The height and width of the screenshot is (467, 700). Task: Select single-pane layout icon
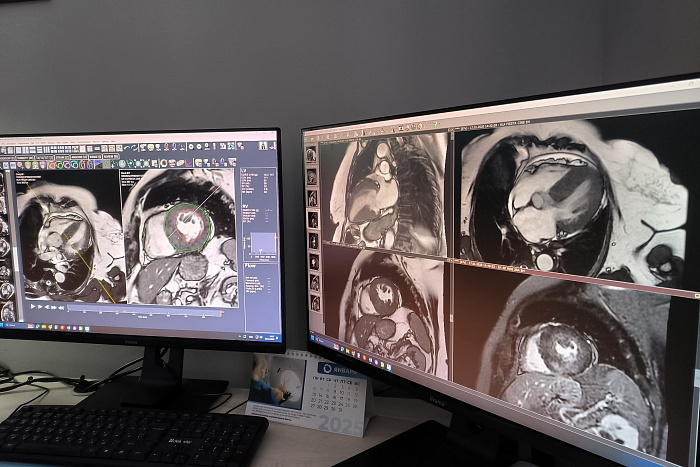coord(18,150)
